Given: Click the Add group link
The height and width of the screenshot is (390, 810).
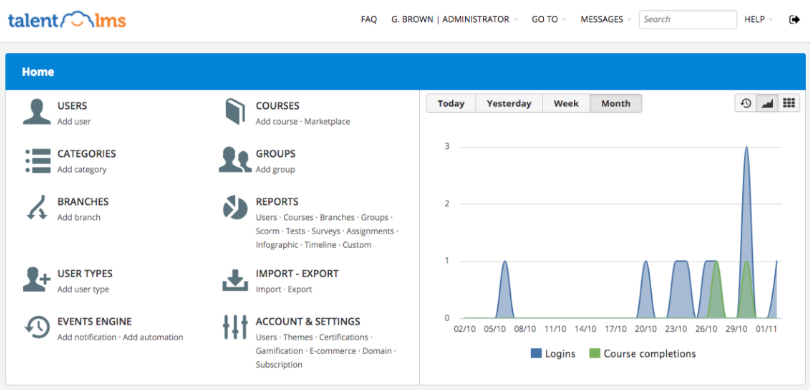Looking at the screenshot, I should [x=275, y=169].
